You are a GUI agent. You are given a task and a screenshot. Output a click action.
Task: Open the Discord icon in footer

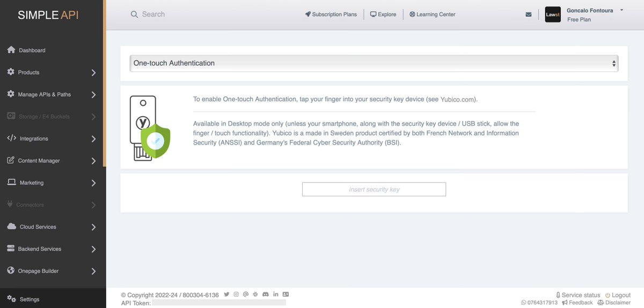point(266,294)
